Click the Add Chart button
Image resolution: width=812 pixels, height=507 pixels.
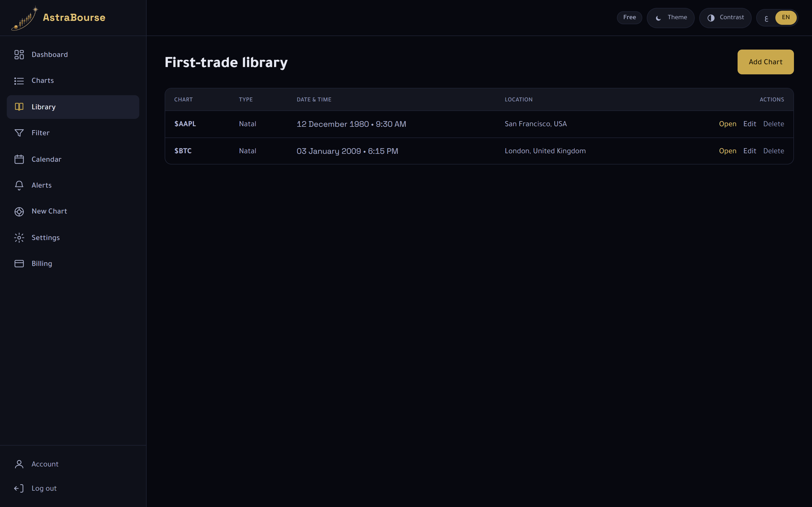pyautogui.click(x=765, y=62)
